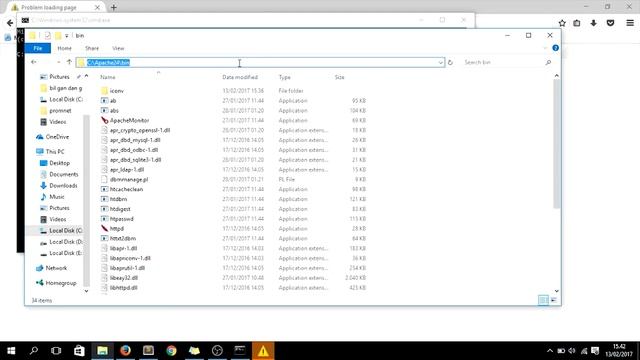Sort files by Type column
Screen dimensions: 640x360
point(284,77)
